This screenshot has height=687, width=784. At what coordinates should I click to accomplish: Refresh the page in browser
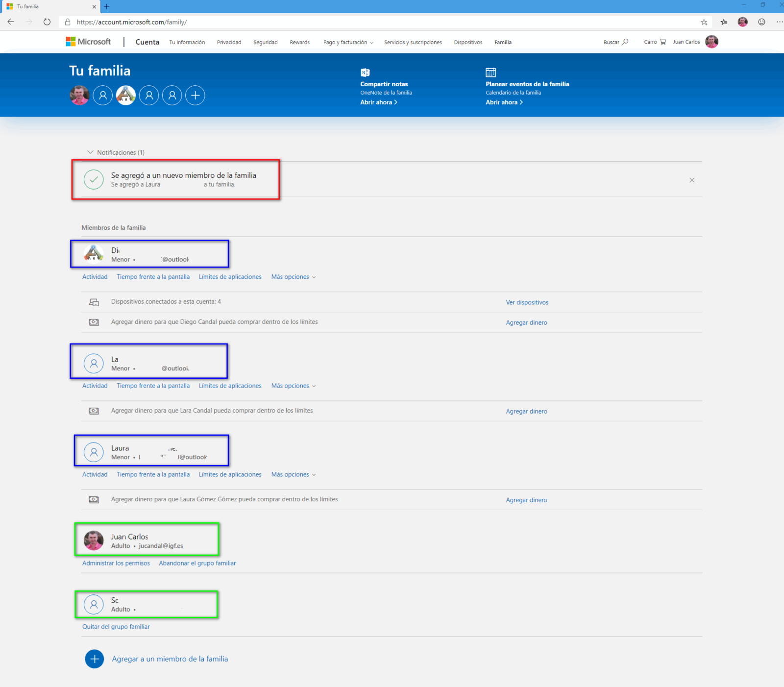pyautogui.click(x=47, y=22)
